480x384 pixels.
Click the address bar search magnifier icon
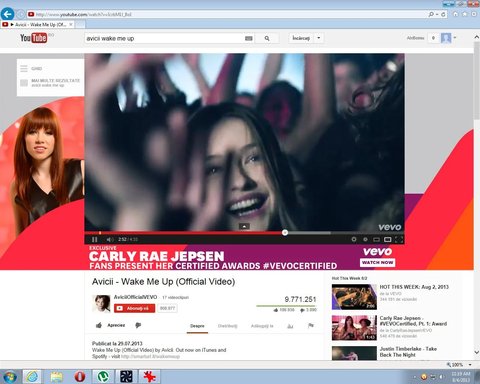(431, 14)
